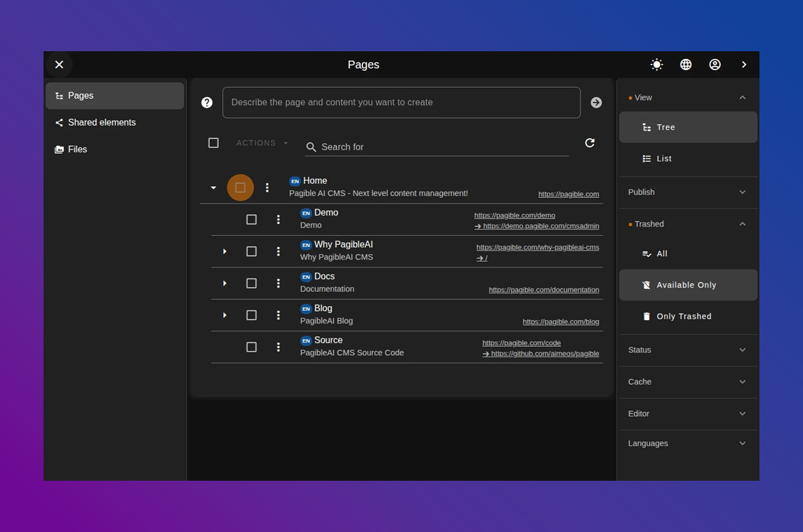Open the user account menu
Image resolution: width=803 pixels, height=532 pixels.
point(715,65)
